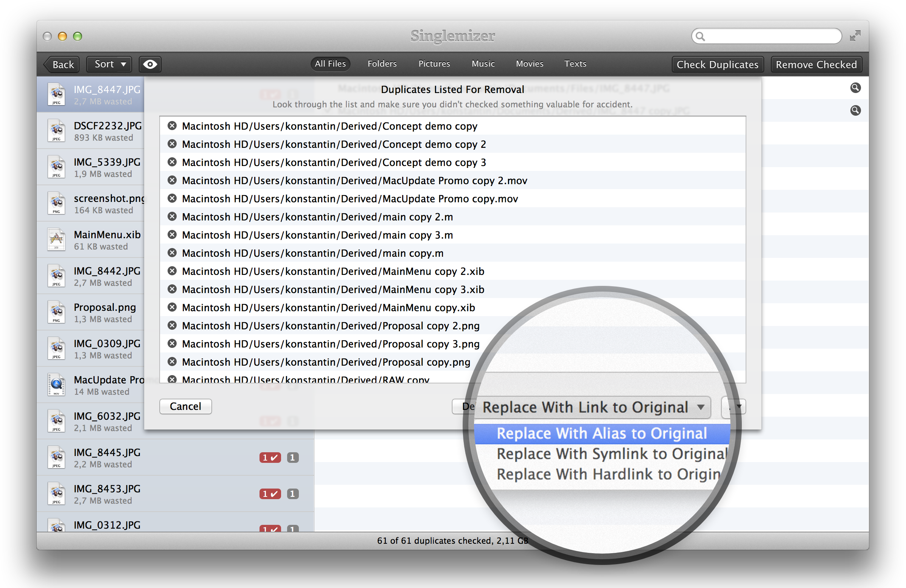Choose Replace With Alias to Original
906x588 pixels.
click(x=602, y=433)
